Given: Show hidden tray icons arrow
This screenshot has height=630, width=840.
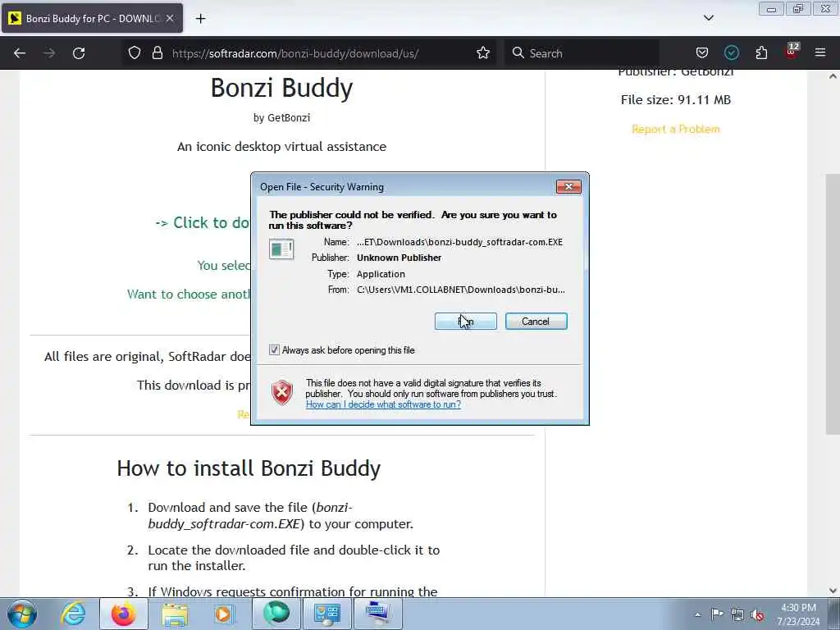Looking at the screenshot, I should pos(697,614).
